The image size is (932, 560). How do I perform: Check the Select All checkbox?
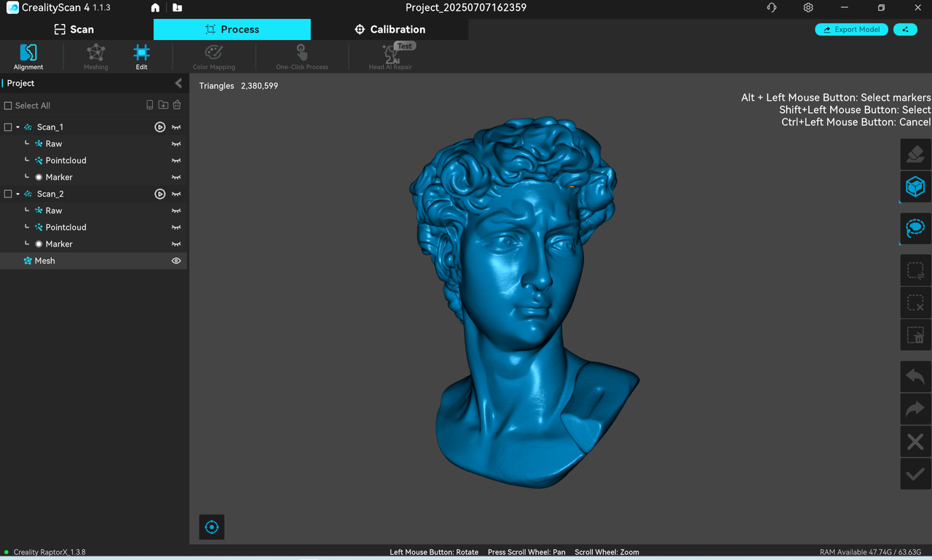pos(8,106)
